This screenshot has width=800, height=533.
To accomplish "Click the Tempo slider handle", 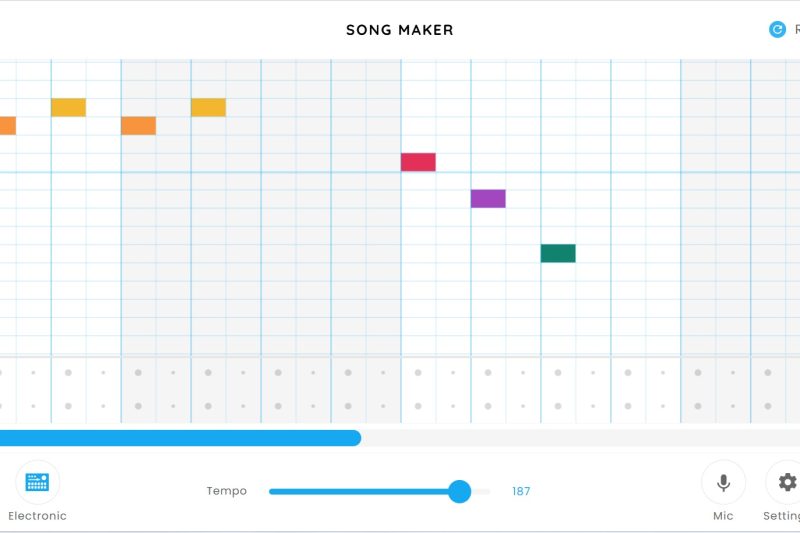I will [x=459, y=491].
